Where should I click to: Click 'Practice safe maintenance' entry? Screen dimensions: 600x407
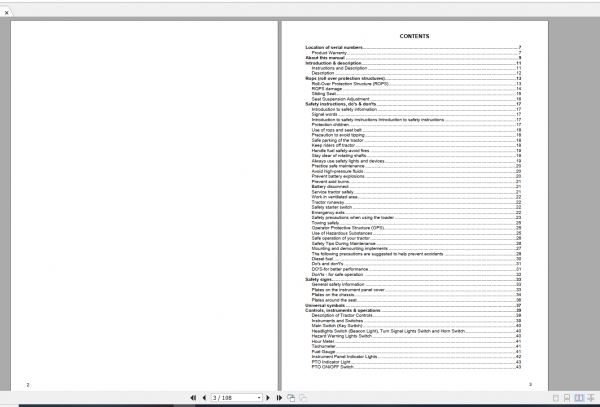[338, 166]
